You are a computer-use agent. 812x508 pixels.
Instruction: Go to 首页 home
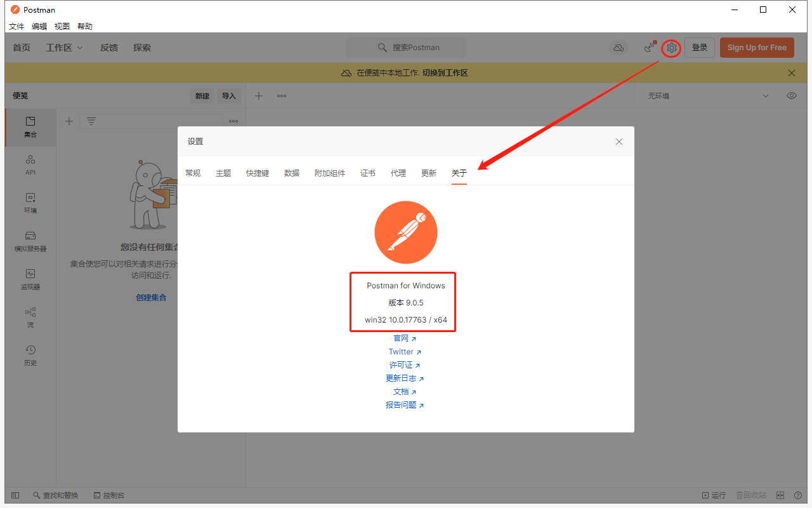click(x=22, y=48)
